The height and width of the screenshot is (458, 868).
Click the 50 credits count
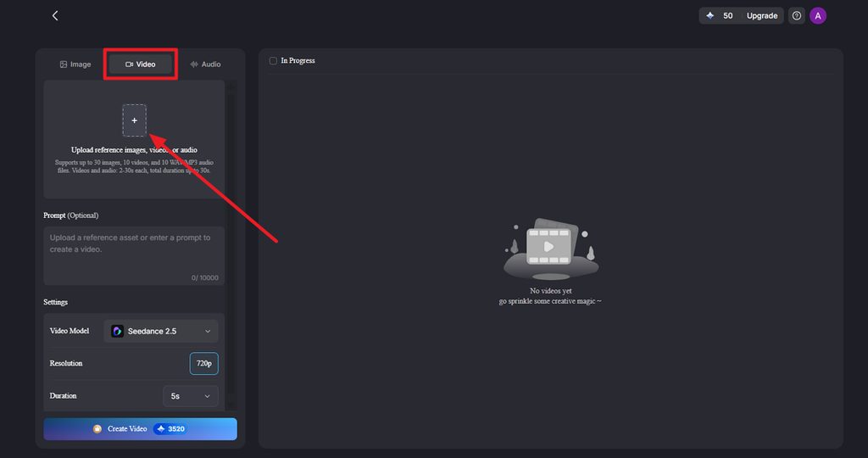coord(728,15)
